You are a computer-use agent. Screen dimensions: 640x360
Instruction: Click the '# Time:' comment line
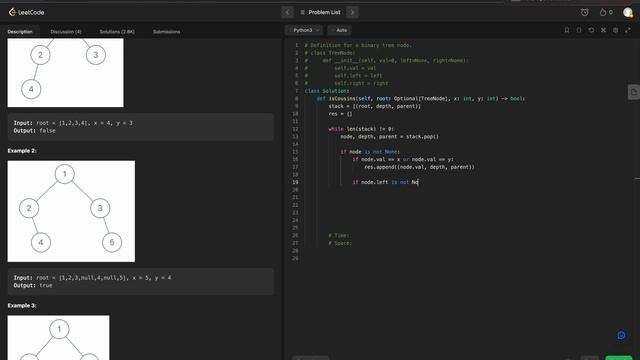pyautogui.click(x=339, y=236)
